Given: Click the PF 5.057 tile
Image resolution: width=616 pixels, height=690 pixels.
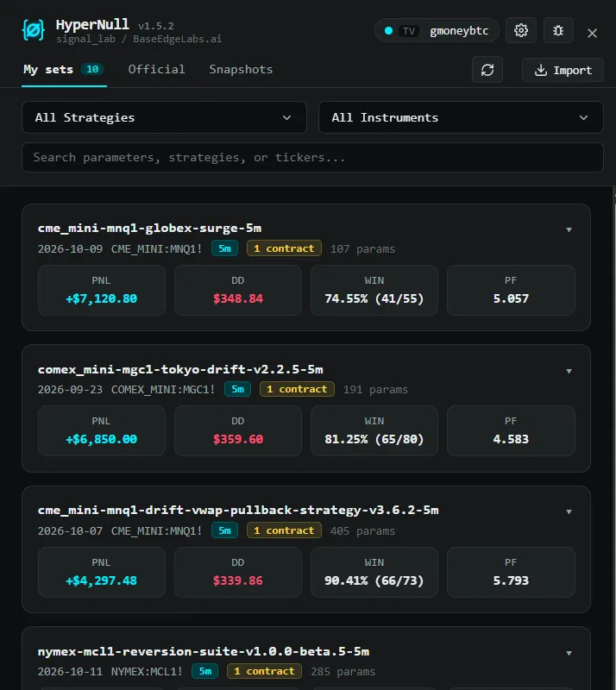Looking at the screenshot, I should 511,290.
